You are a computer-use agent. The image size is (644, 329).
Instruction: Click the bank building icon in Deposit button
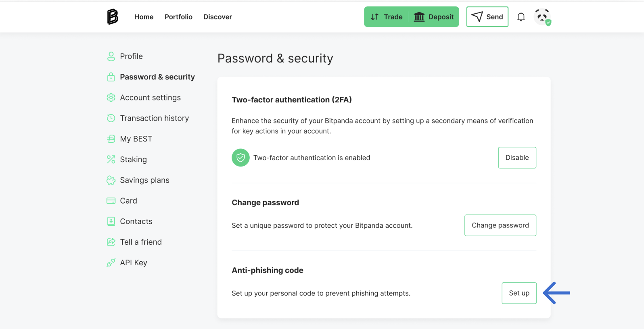coord(419,17)
